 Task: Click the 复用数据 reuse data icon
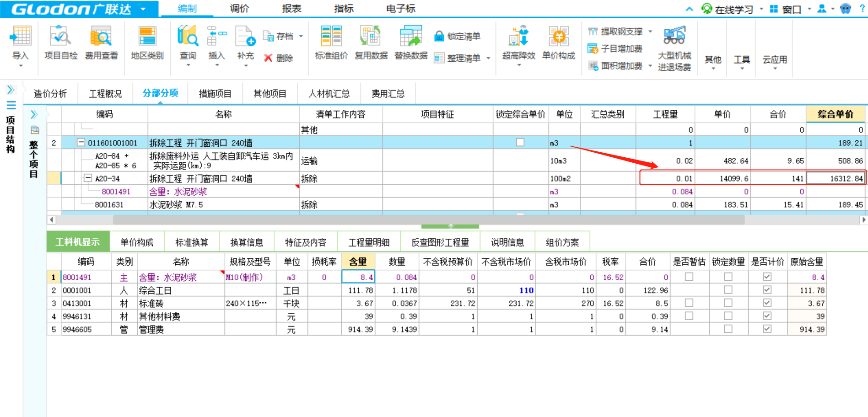[371, 37]
